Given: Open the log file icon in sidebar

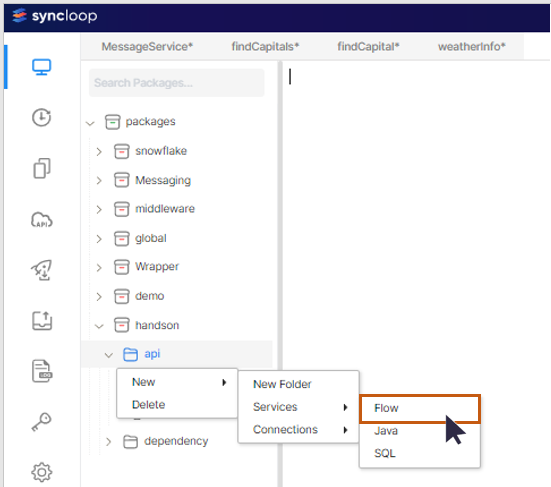Looking at the screenshot, I should (42, 371).
